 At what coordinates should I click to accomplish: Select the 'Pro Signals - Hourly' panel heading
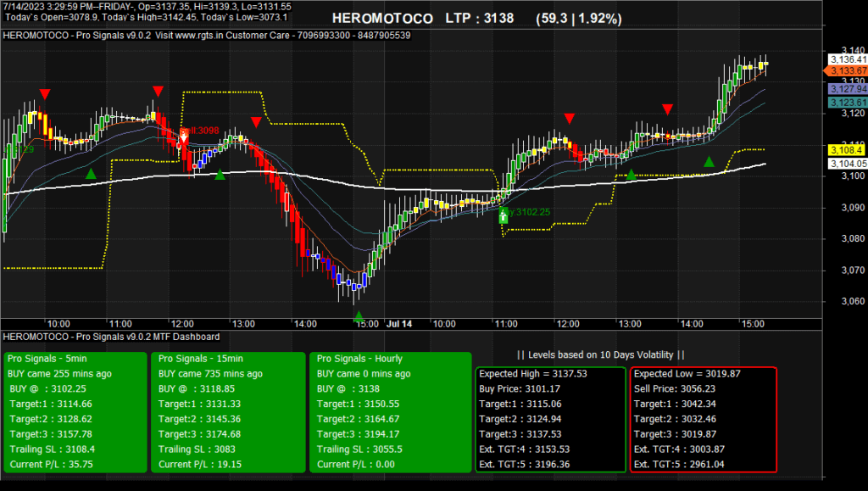(x=359, y=359)
